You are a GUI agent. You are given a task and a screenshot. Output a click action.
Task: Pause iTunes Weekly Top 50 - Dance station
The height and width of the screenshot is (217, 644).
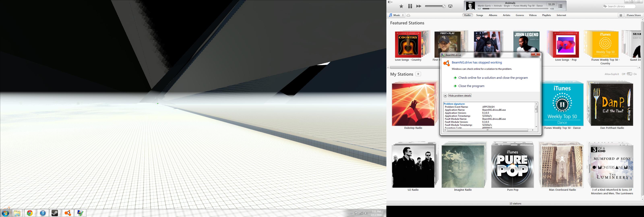[562, 104]
